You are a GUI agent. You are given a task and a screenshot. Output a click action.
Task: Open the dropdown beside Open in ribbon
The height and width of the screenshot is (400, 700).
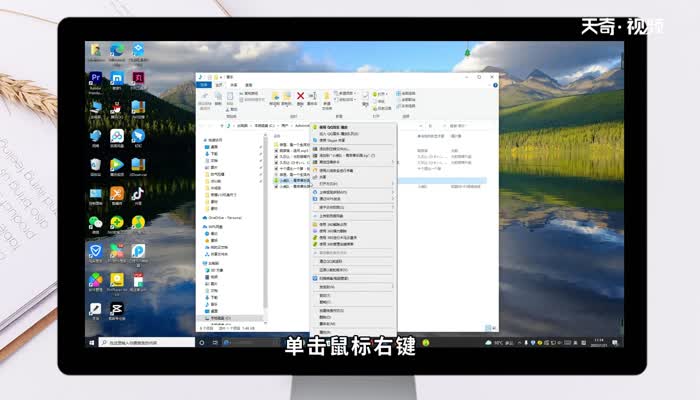click(x=385, y=94)
